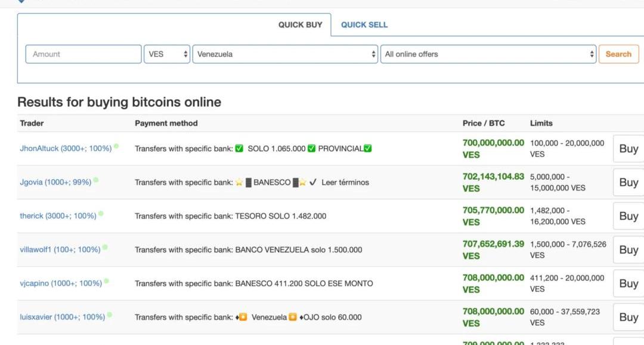This screenshot has width=644, height=345.
Task: Click the green status dot next to luisxavier
Action: click(110, 315)
